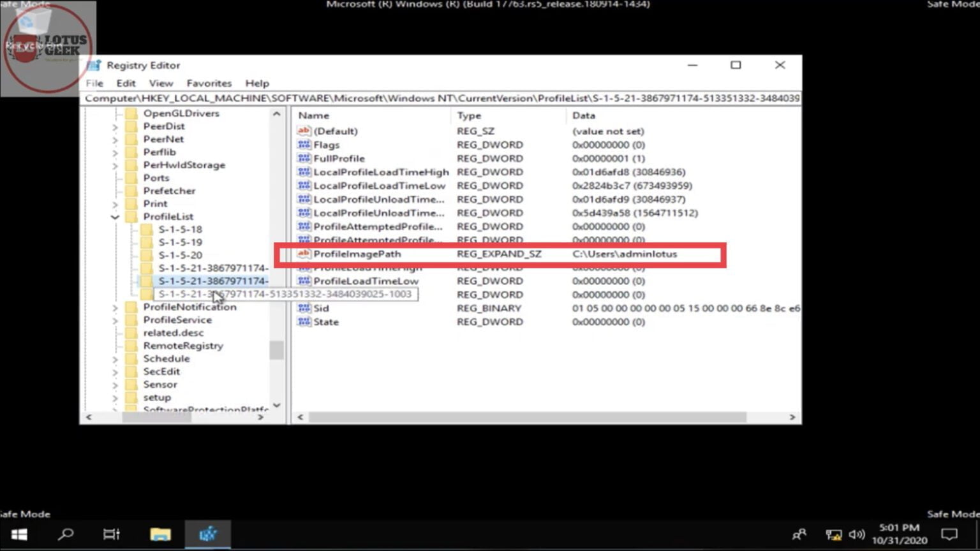Click the Name column header

[314, 115]
